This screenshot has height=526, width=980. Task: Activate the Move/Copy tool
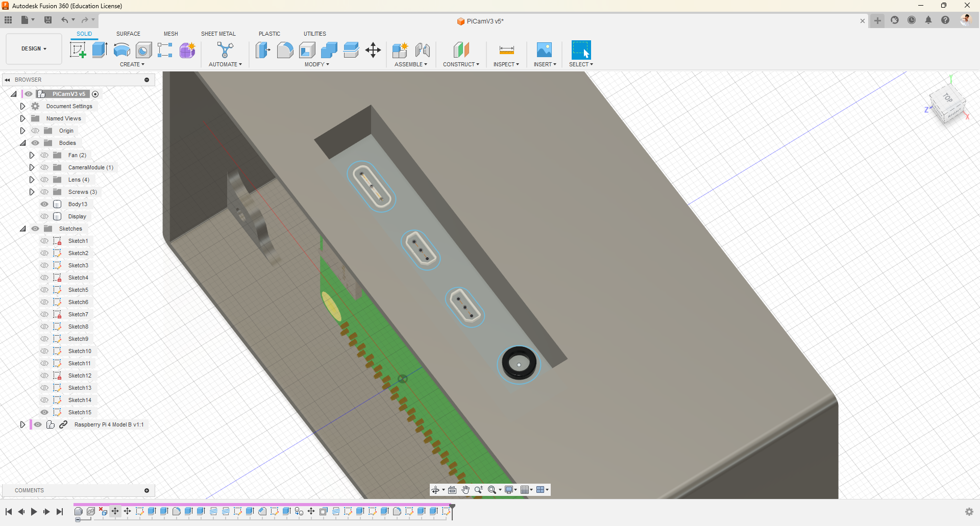pyautogui.click(x=373, y=50)
